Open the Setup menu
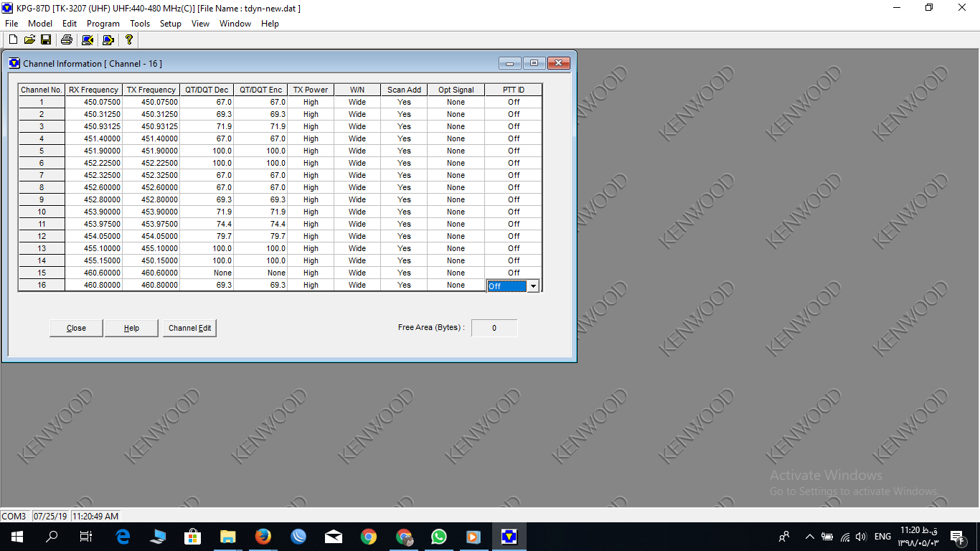 (x=170, y=24)
